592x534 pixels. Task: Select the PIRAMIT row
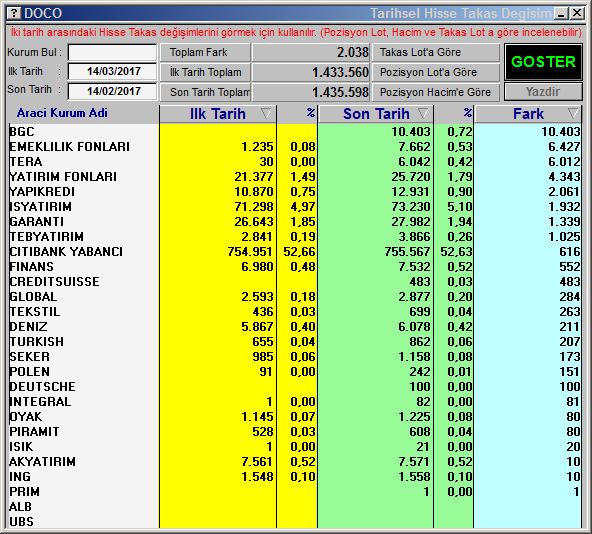click(294, 432)
